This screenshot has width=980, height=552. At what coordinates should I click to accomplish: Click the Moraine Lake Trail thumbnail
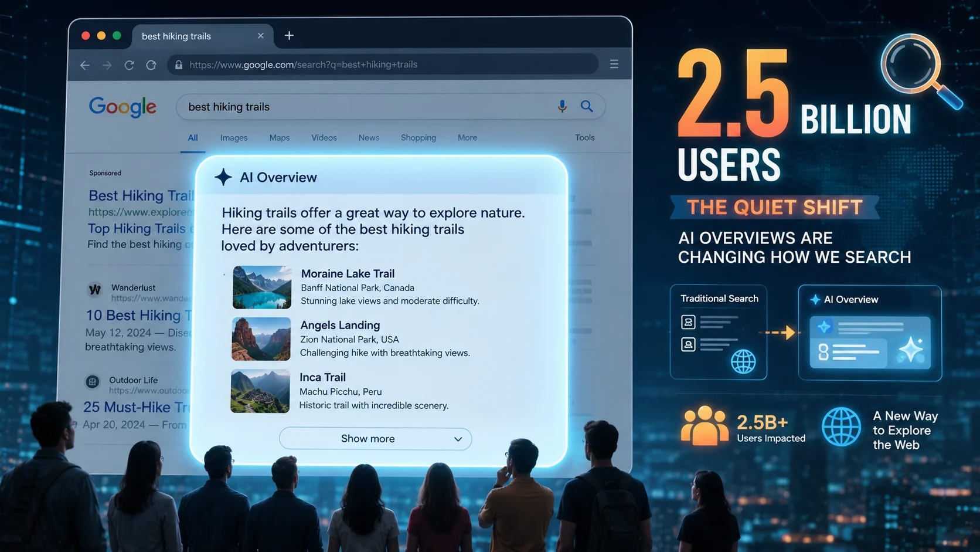point(262,287)
